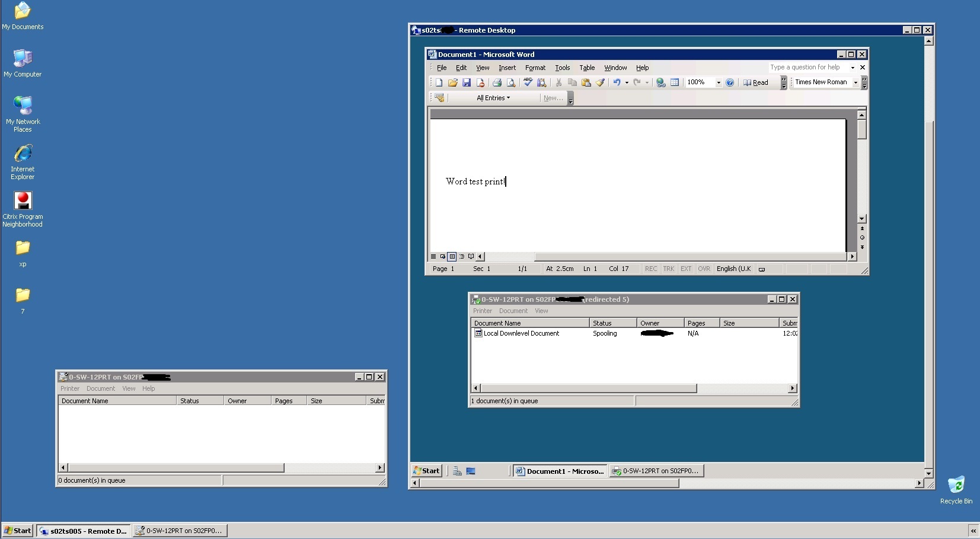Click the Status column header in redirected queue

pyautogui.click(x=613, y=323)
